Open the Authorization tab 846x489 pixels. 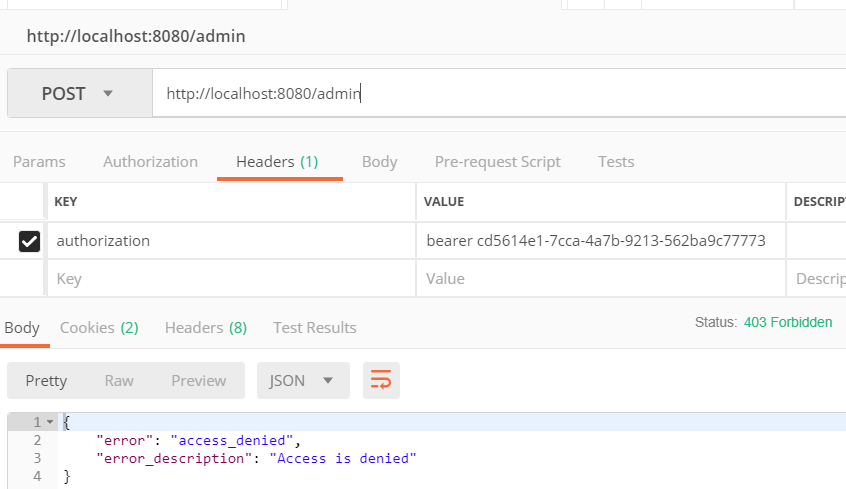tap(150, 161)
